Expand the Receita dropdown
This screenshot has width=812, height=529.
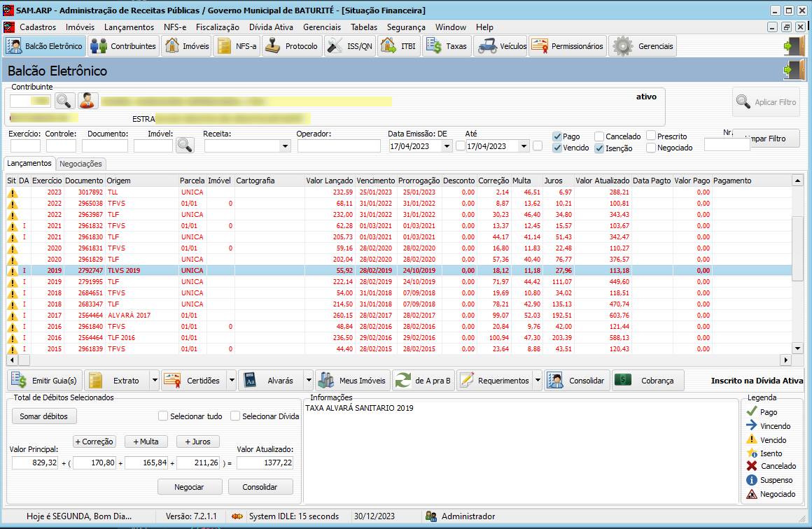tap(285, 146)
